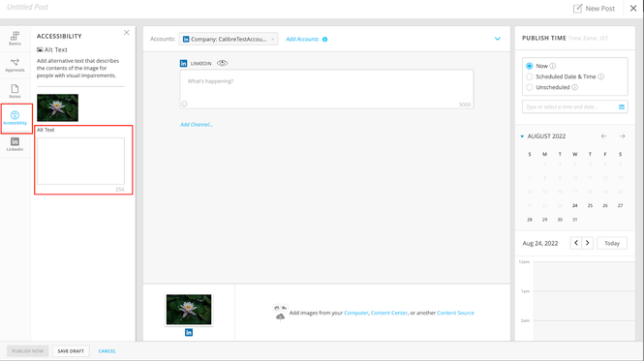The image size is (644, 361).
Task: Open the calendar picker icon
Action: pos(622,106)
